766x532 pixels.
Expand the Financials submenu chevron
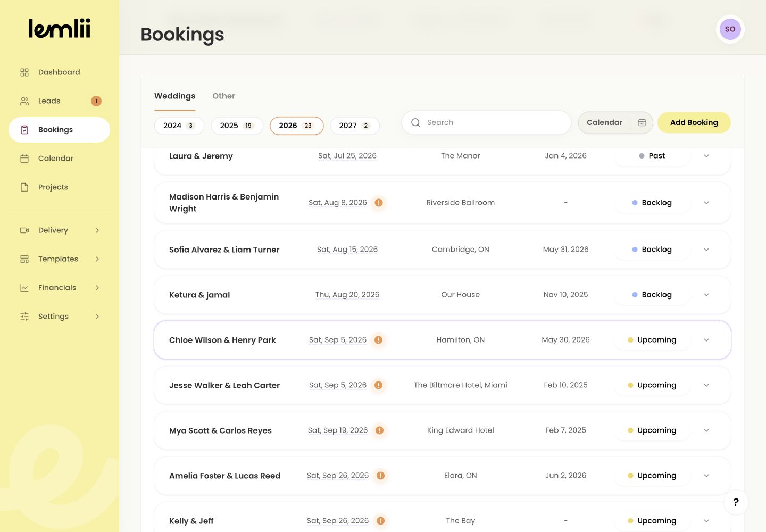97,288
